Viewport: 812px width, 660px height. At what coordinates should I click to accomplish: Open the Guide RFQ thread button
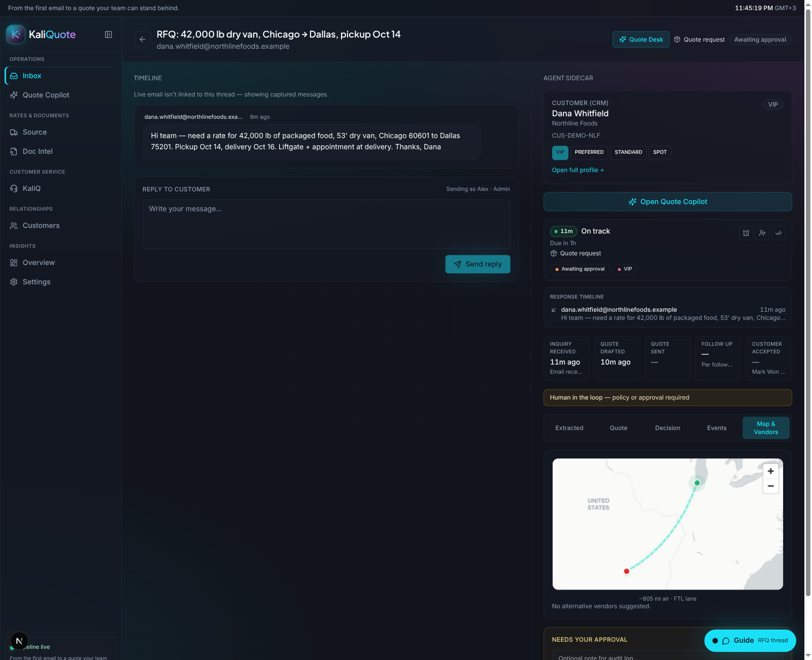(x=750, y=641)
